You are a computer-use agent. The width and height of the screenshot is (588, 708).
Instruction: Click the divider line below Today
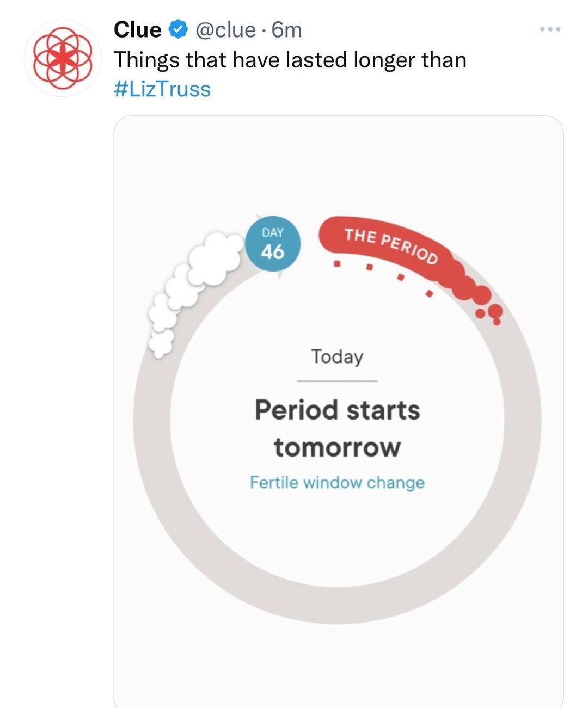(337, 381)
